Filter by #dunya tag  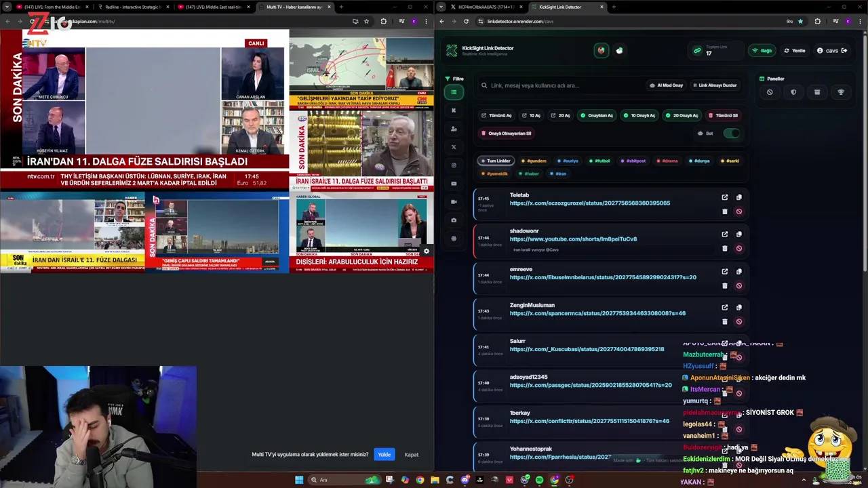click(699, 161)
